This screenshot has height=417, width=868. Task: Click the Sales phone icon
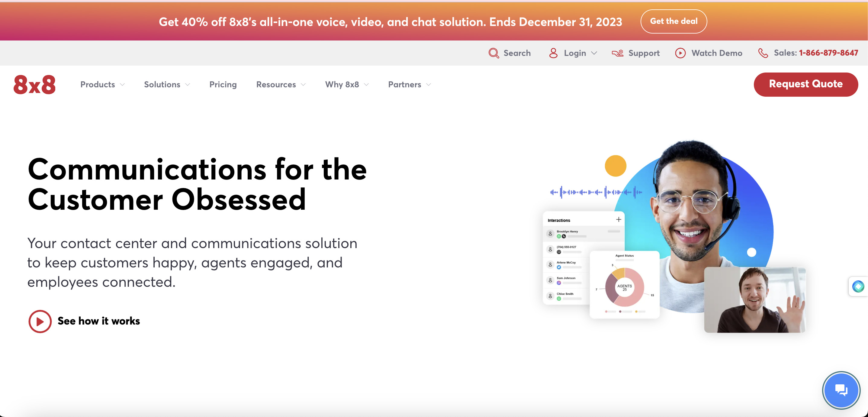pyautogui.click(x=764, y=53)
